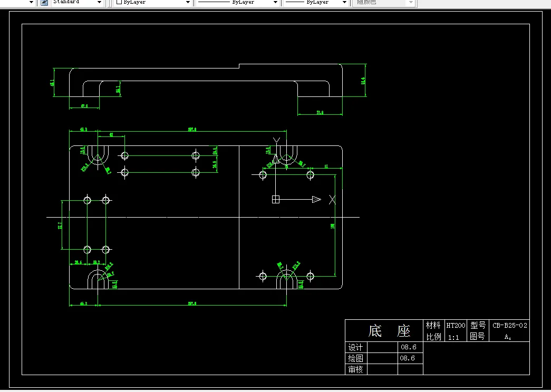Image resolution: width=551 pixels, height=392 pixels.
Task: Select the 材料 label in title block
Action: [x=433, y=325]
